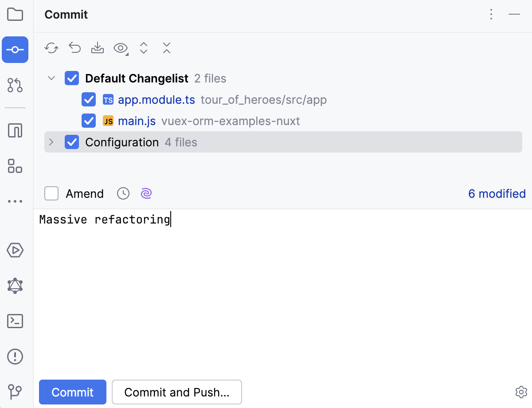Open the Problems tool window
The width and height of the screenshot is (532, 408).
[15, 357]
